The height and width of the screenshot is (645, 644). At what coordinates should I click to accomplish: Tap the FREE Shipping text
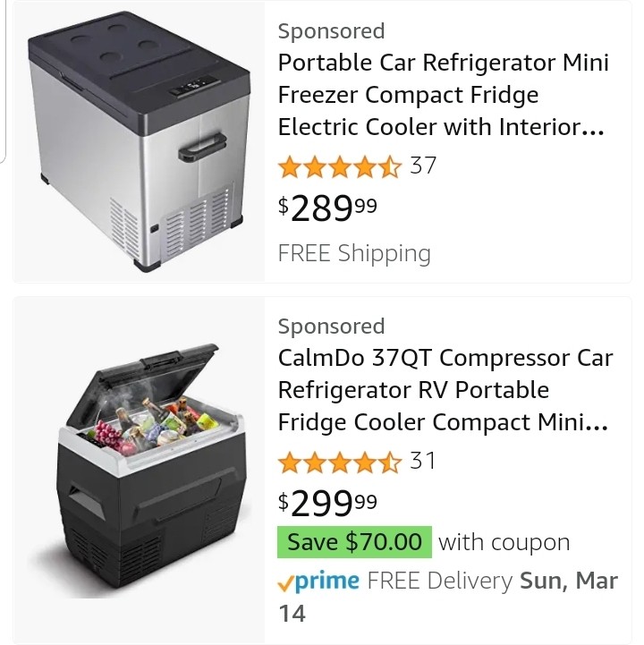click(x=354, y=253)
